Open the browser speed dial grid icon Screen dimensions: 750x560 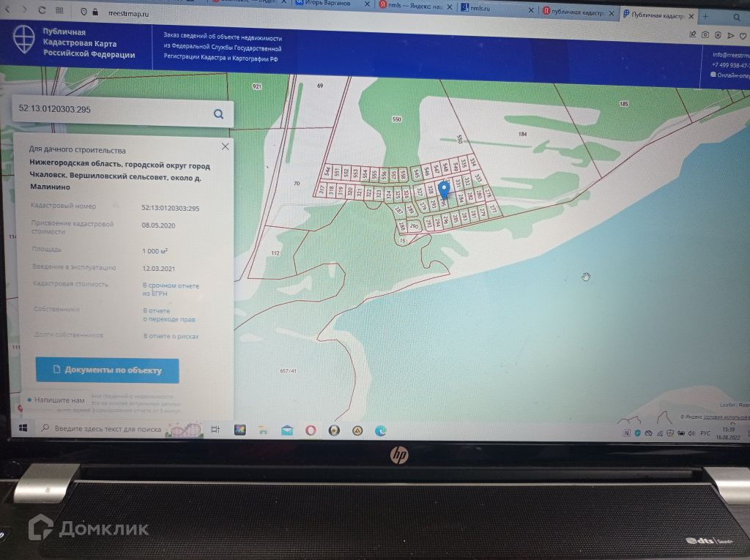coord(60,10)
